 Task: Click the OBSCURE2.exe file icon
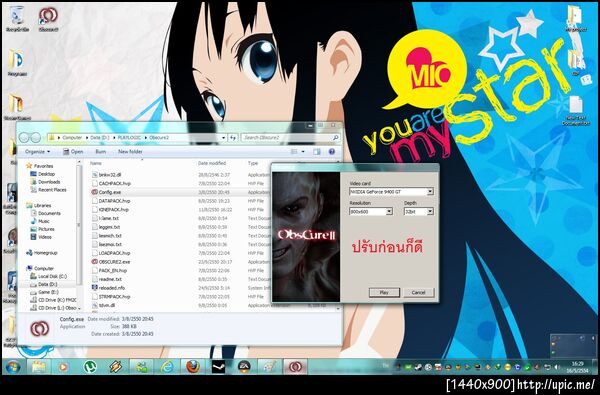95,262
